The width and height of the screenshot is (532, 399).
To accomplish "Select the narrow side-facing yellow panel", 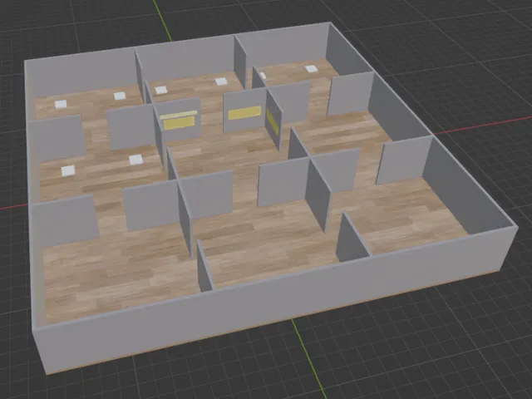I will pyautogui.click(x=272, y=122).
